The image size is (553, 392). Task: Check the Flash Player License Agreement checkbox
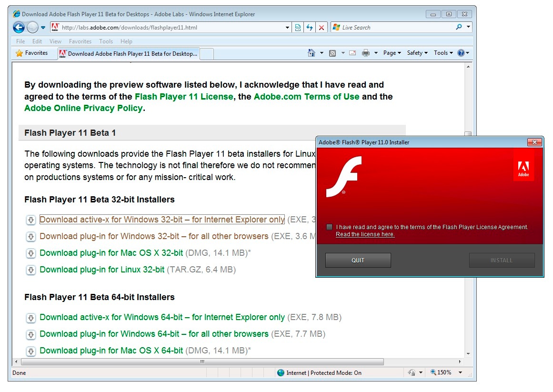click(330, 227)
